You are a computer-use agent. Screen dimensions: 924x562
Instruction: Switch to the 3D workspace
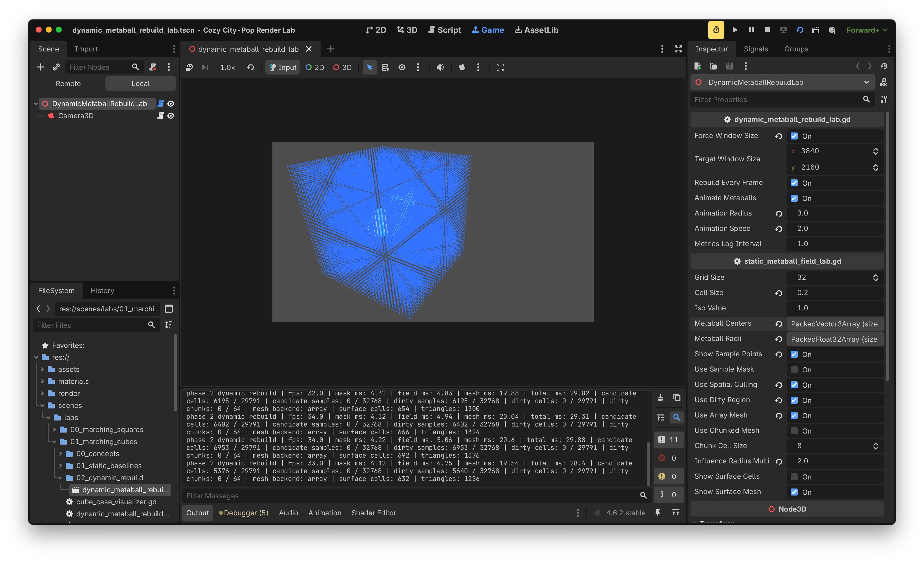[407, 30]
